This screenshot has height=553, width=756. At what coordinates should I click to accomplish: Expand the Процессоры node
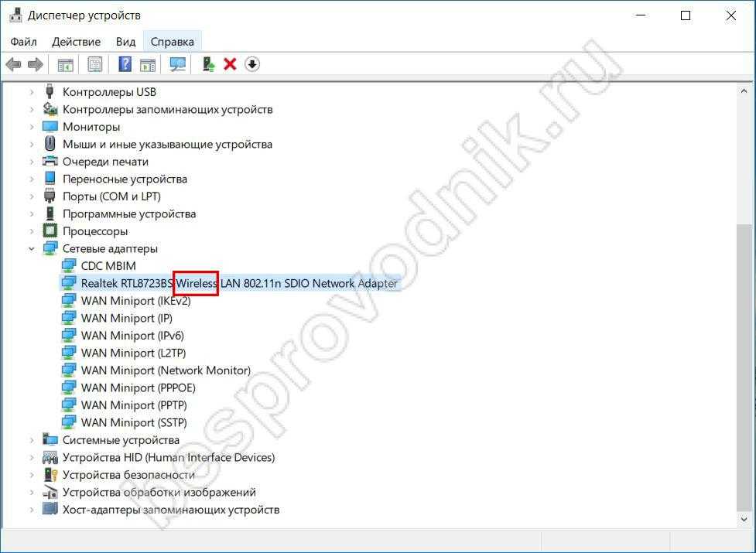(32, 231)
